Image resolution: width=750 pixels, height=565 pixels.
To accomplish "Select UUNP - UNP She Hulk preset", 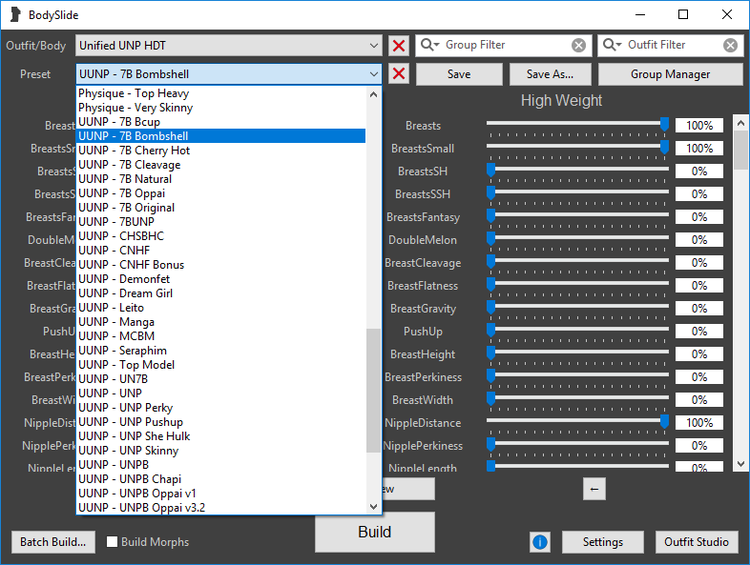I will [x=221, y=436].
